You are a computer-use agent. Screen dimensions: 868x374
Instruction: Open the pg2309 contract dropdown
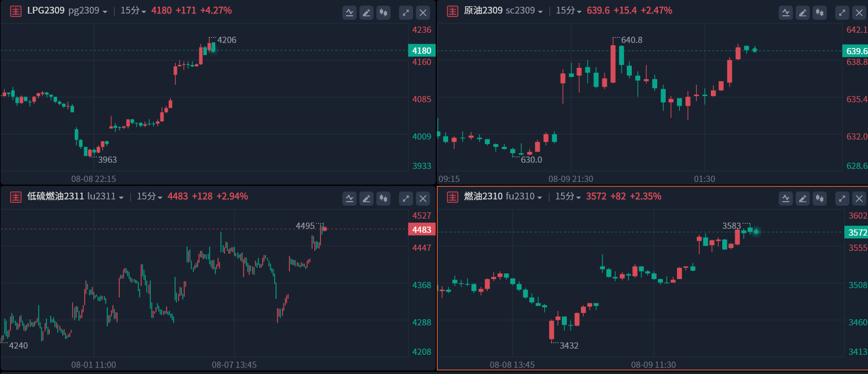(x=88, y=11)
